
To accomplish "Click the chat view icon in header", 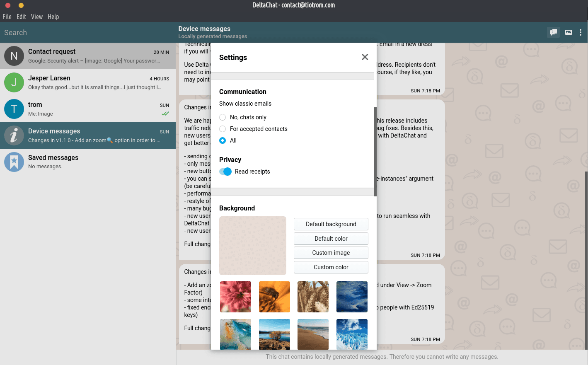I will pos(553,32).
